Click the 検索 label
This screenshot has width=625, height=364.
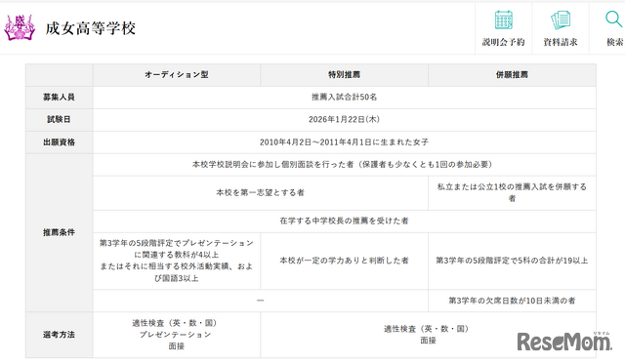pos(615,42)
